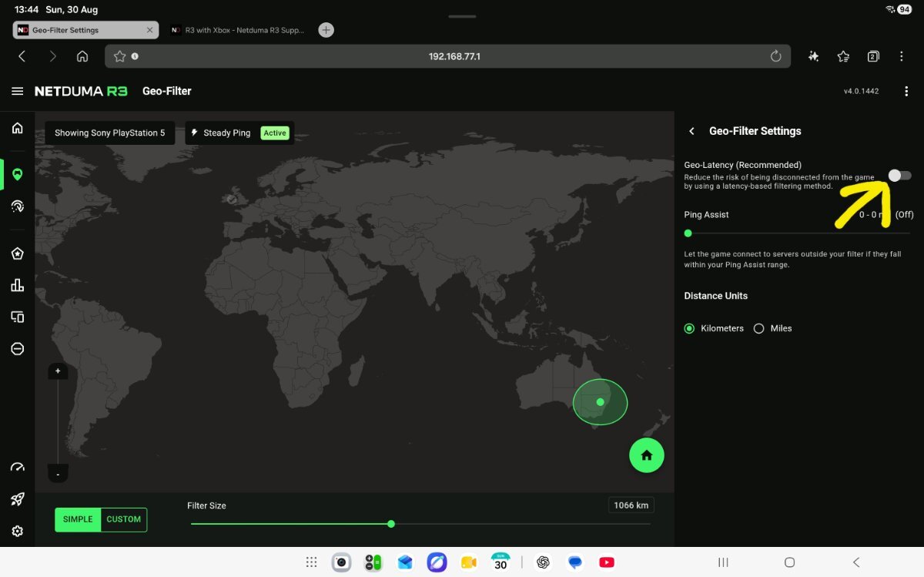Screen dimensions: 924x577
Task: Click the map zoom vertical slider track
Action: 58,422
